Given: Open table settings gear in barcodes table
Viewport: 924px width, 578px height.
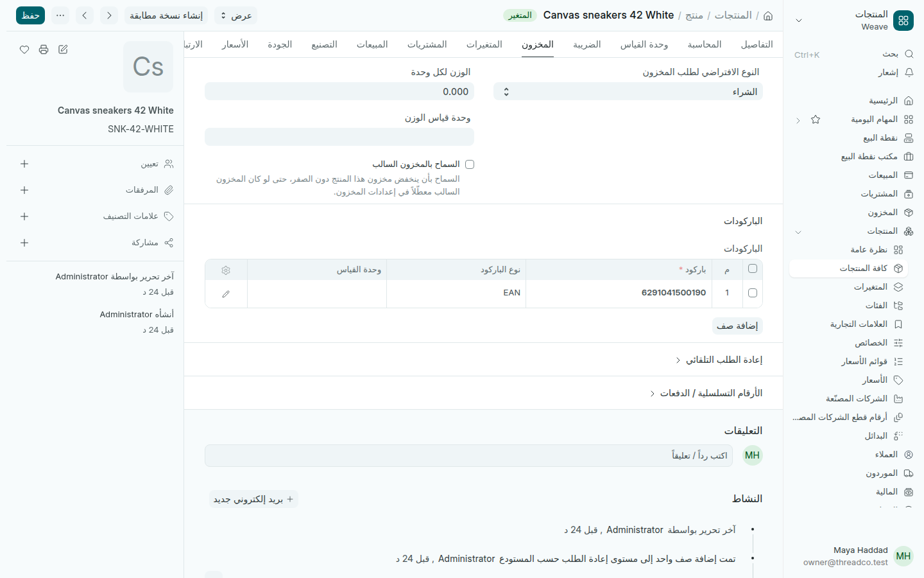Looking at the screenshot, I should [x=226, y=270].
